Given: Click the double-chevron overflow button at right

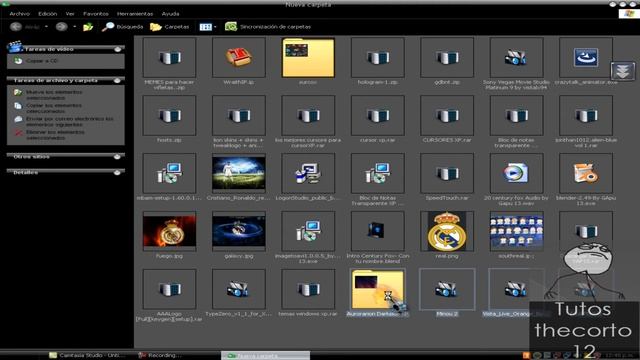Looking at the screenshot, I should click(622, 71).
